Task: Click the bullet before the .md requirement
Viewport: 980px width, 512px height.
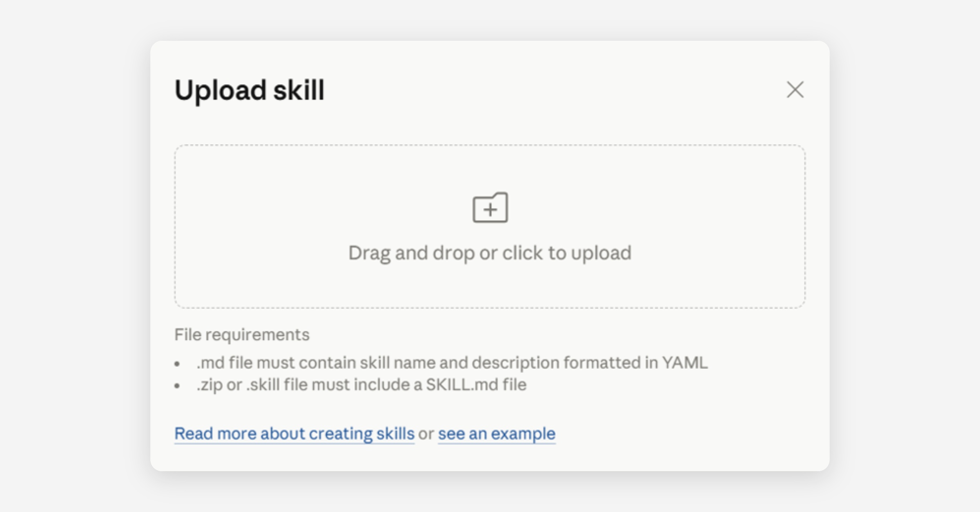Action: click(x=177, y=364)
